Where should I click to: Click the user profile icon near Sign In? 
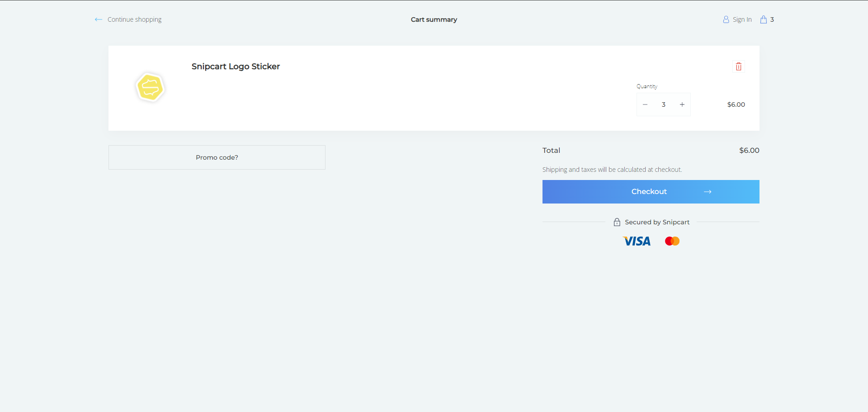click(726, 19)
